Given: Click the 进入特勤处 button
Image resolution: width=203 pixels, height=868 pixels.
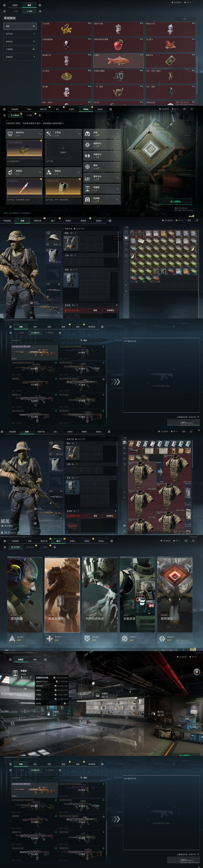Looking at the screenshot, I should 175,201.
